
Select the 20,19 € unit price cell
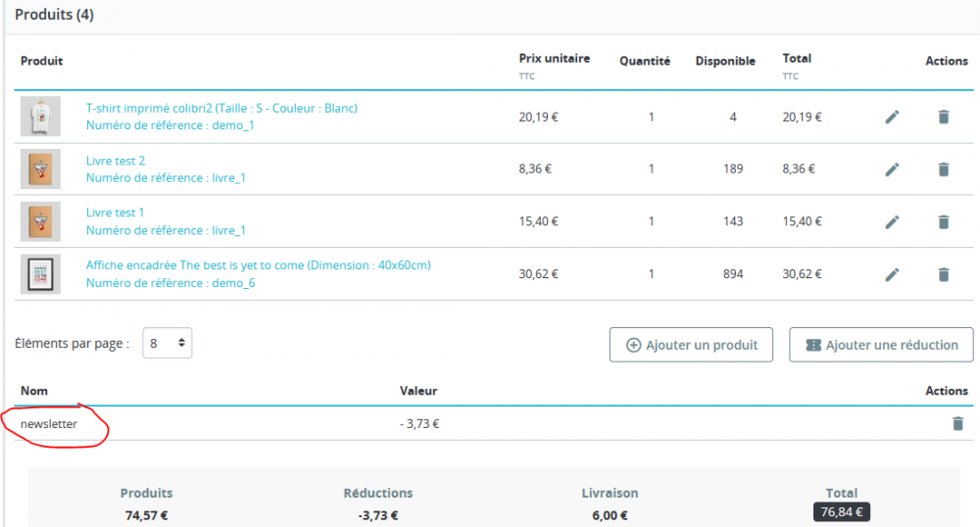tap(539, 117)
